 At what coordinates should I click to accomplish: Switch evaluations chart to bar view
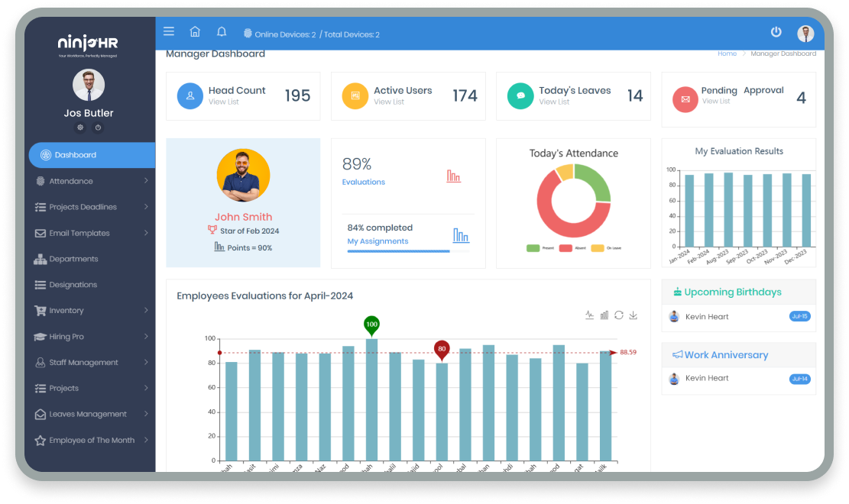coord(604,315)
